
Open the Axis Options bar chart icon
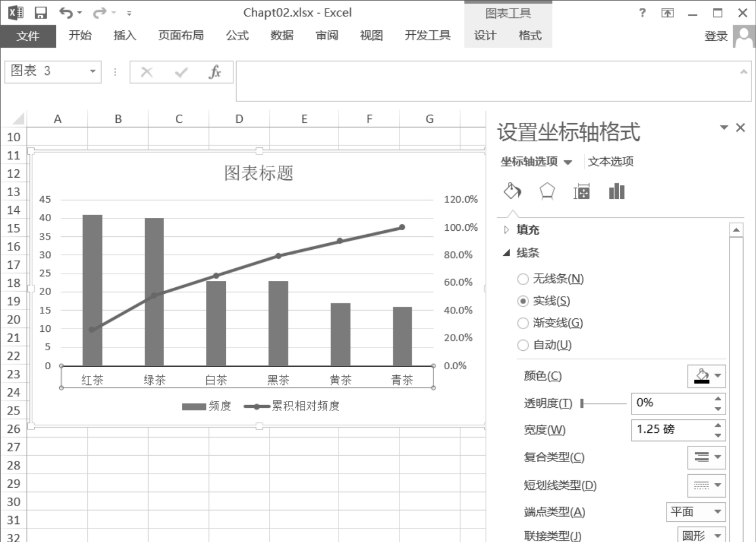point(617,191)
